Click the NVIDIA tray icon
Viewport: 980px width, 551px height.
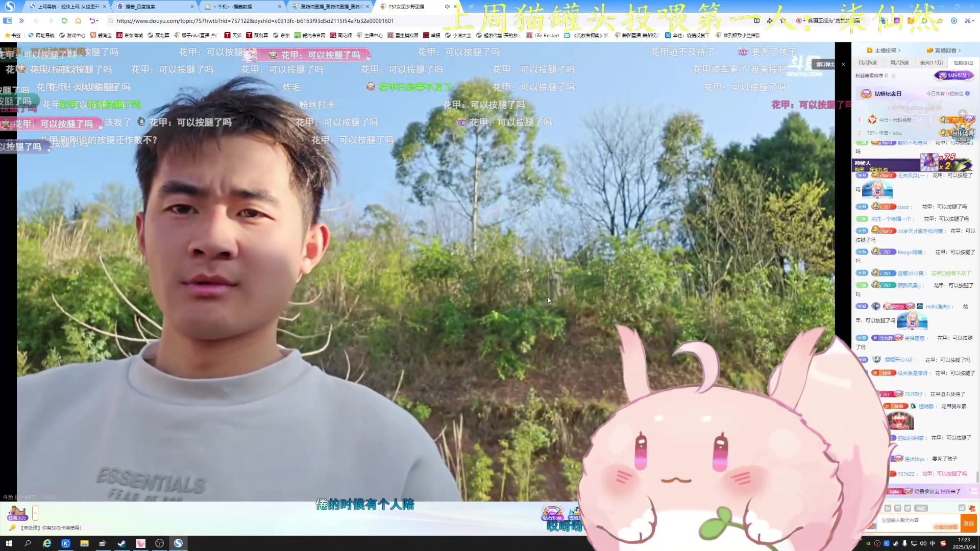(x=868, y=543)
